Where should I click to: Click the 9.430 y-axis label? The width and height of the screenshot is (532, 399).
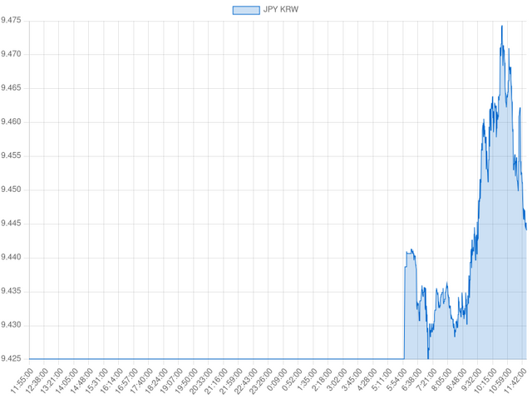click(11, 325)
